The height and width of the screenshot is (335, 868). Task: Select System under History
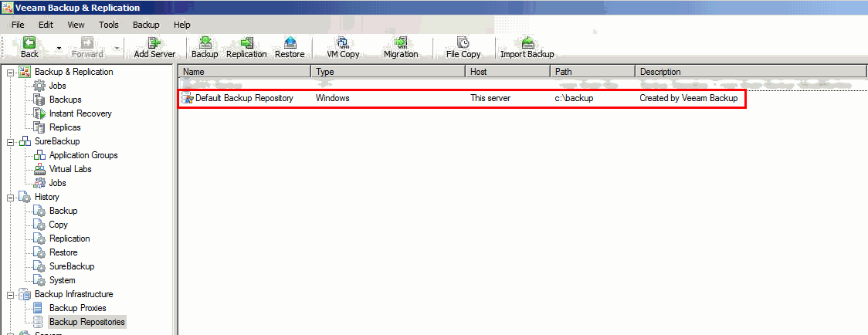tap(62, 280)
